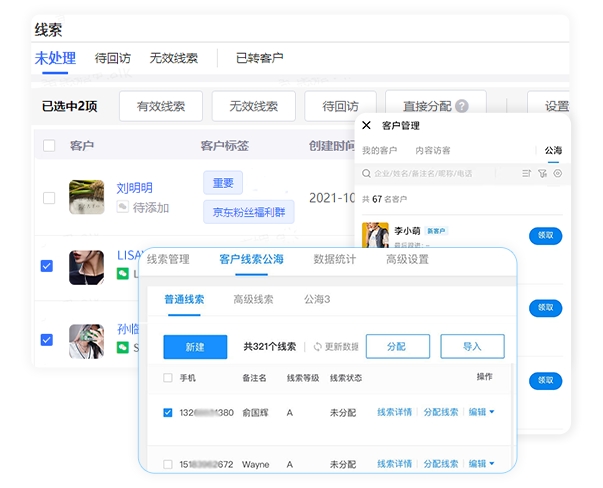Switch to the 待回访 tab
The image size is (603, 488).
tap(113, 58)
